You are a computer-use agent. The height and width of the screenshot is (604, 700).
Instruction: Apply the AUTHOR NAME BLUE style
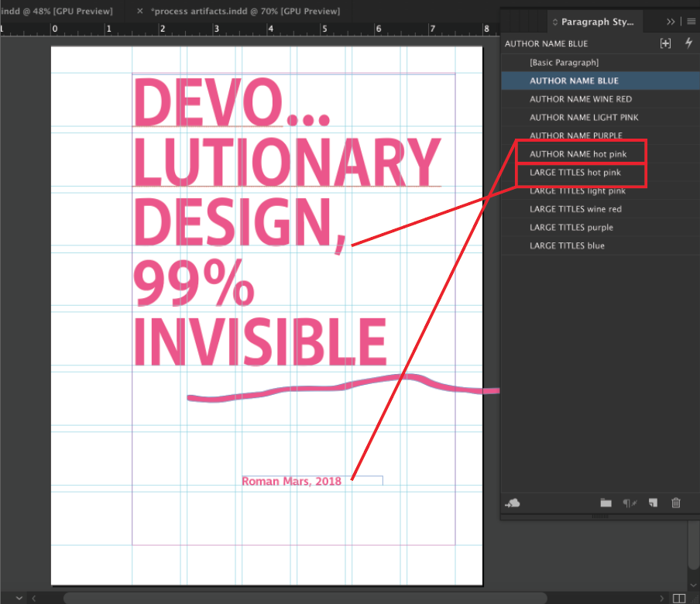click(x=600, y=81)
